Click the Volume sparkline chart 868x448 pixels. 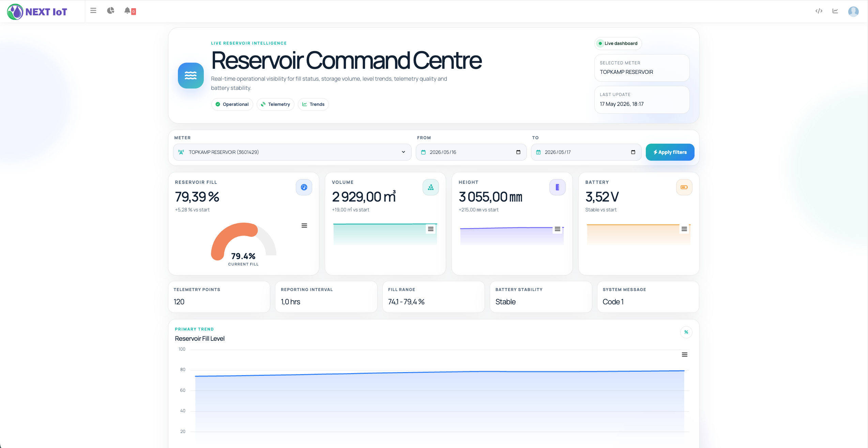385,234
